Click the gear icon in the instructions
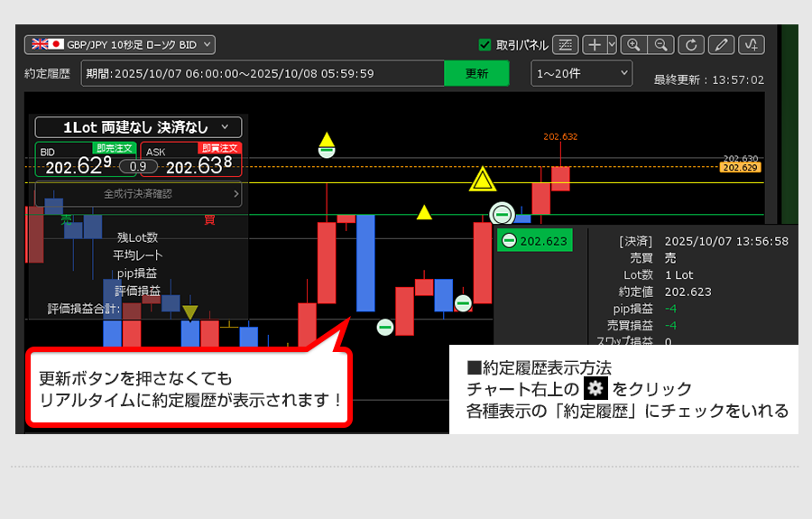812x519 pixels. (x=594, y=390)
